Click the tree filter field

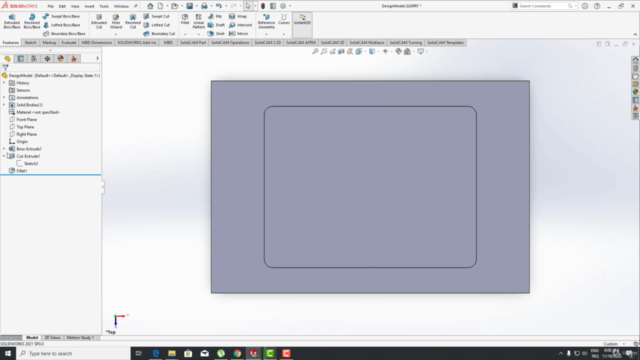(x=51, y=67)
